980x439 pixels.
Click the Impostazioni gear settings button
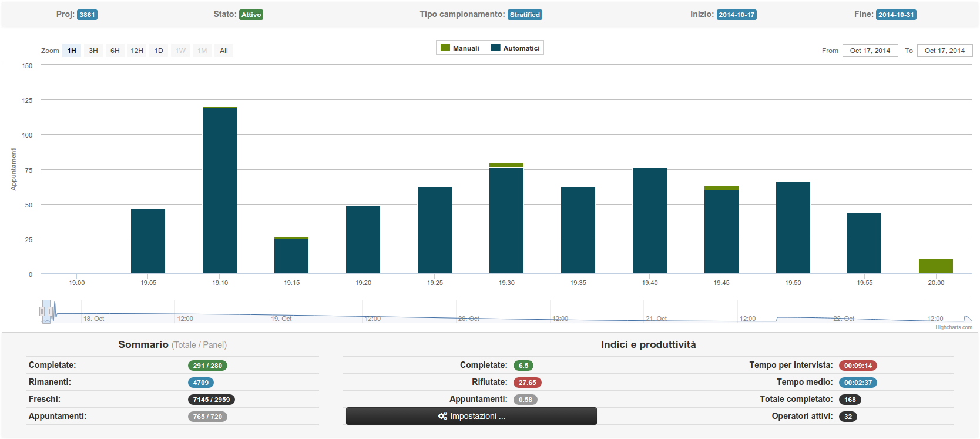[471, 416]
